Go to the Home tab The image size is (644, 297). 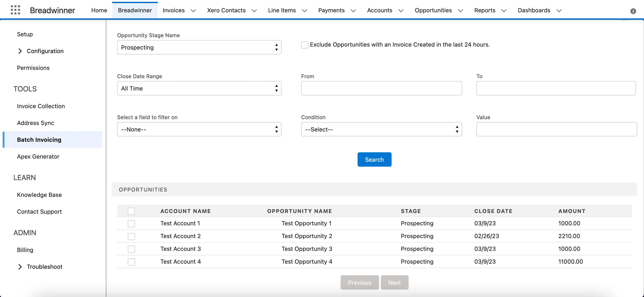click(99, 10)
